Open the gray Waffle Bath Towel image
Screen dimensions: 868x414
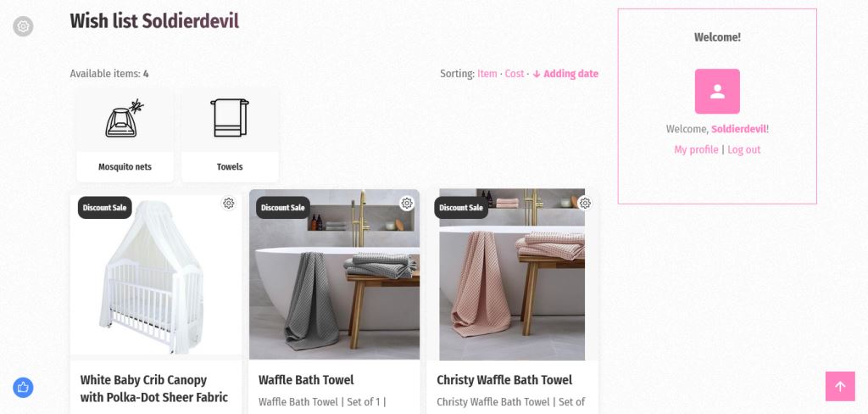334,274
